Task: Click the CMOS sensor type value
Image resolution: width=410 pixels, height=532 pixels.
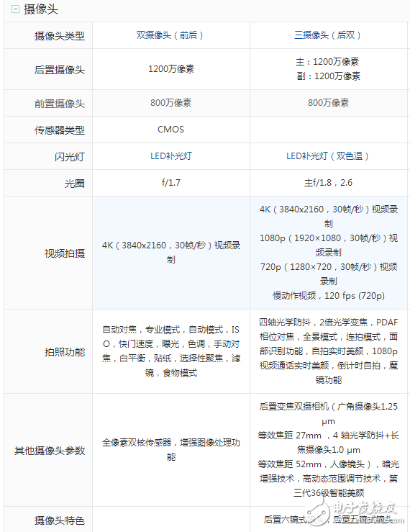Action: [x=171, y=130]
